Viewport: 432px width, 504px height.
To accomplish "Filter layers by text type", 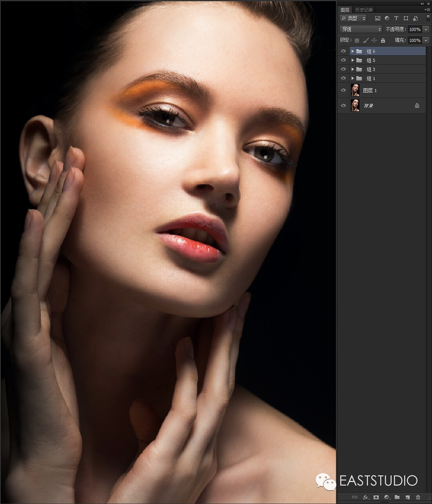I will [396, 18].
